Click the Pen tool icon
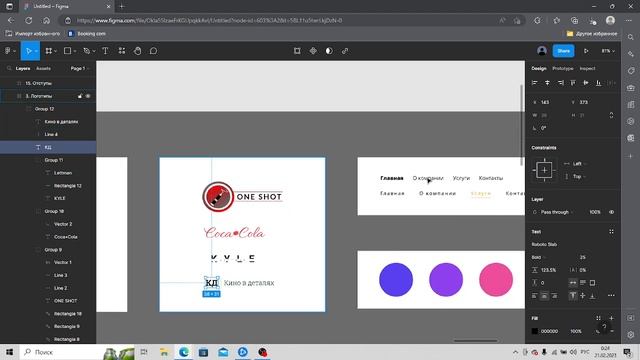 coord(87,51)
